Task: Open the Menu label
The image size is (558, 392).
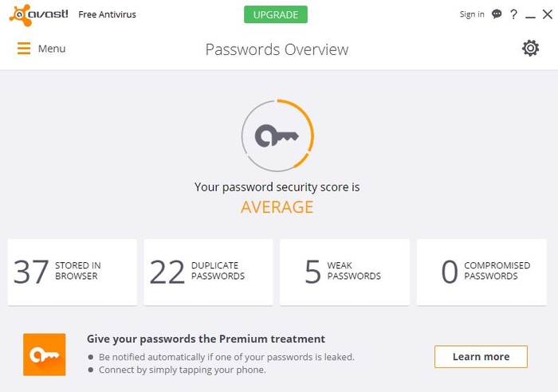Action: (52, 49)
